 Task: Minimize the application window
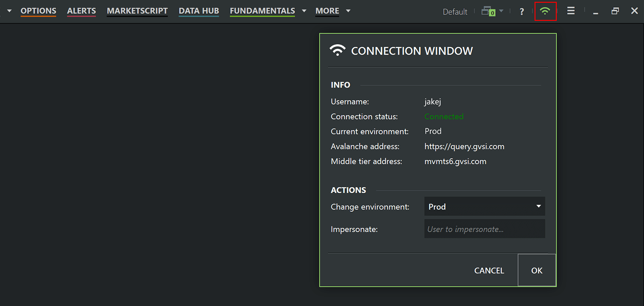click(596, 12)
